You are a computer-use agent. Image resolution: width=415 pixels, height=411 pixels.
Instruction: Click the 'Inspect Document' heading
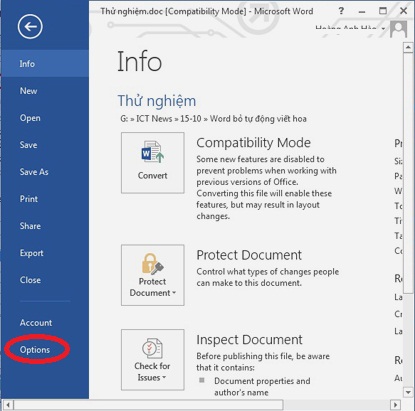(249, 340)
